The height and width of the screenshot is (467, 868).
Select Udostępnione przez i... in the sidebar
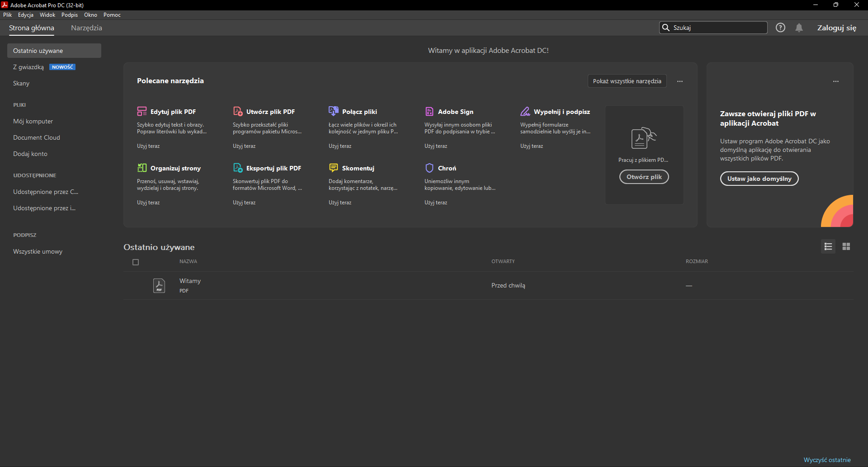coord(44,208)
